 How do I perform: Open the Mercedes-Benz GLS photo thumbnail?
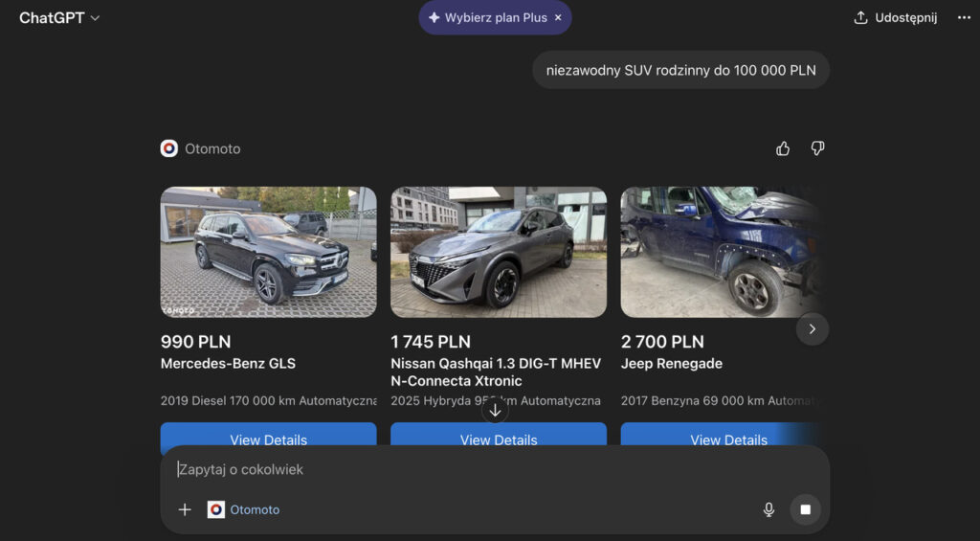click(268, 252)
